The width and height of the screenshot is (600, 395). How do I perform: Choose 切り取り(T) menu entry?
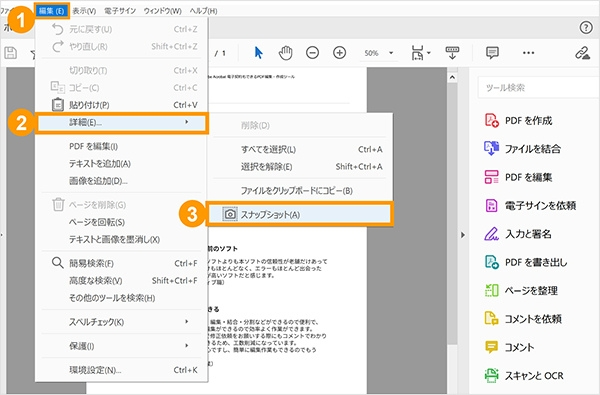(x=122, y=70)
